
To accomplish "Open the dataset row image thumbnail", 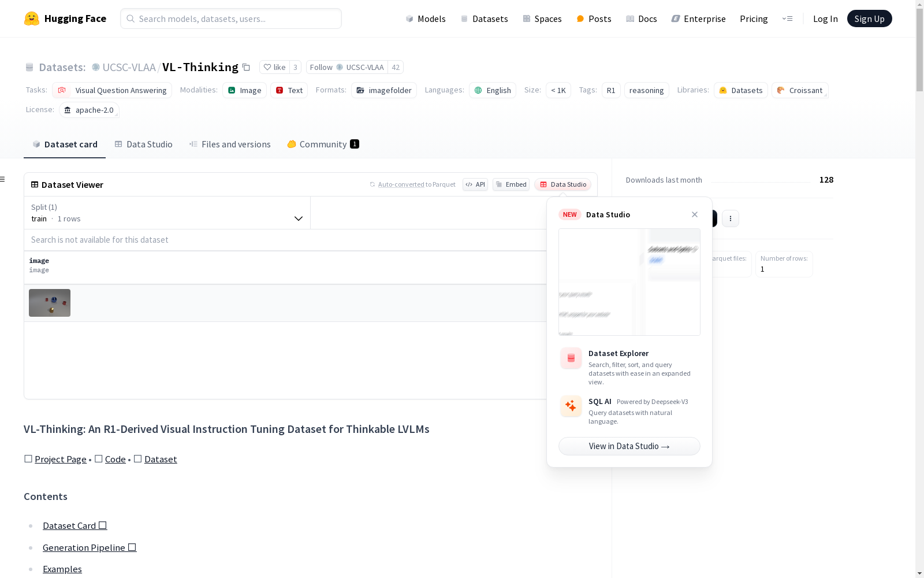I will [50, 303].
